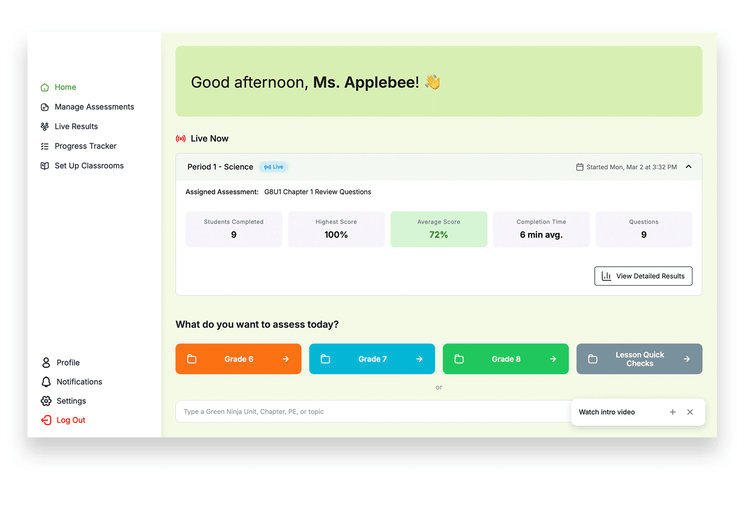744x531 pixels.
Task: Open the Profile page
Action: (x=60, y=363)
